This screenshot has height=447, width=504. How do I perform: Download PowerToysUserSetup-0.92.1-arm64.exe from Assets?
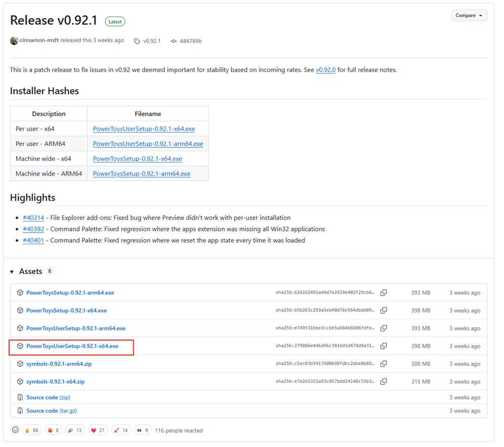76,328
